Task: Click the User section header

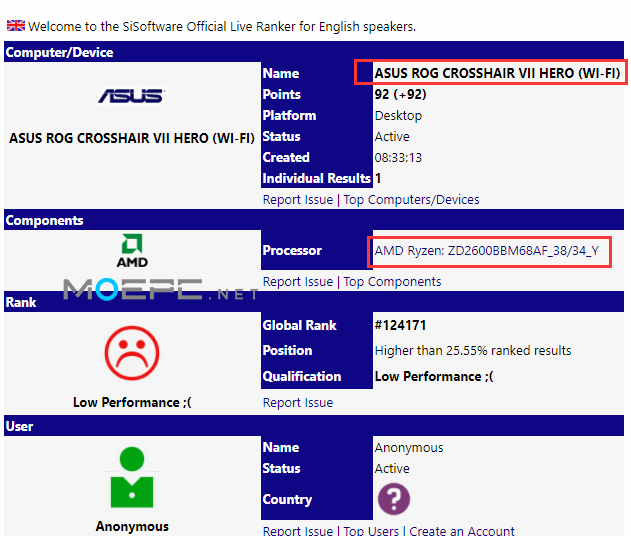Action: point(314,426)
